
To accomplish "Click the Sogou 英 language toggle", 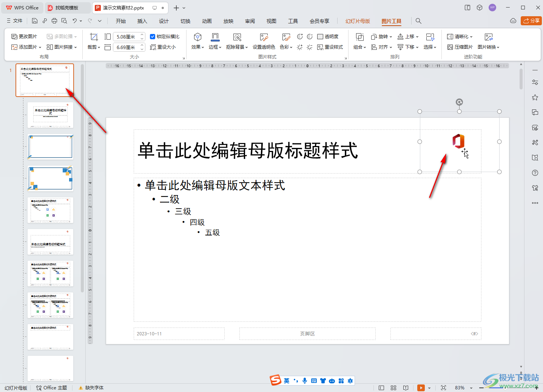I will (x=287, y=381).
